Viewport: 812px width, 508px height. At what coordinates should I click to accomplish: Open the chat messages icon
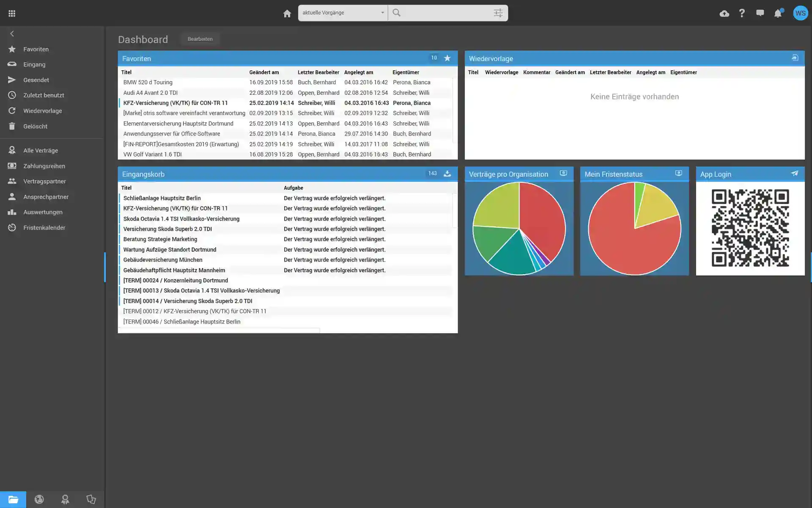tap(760, 13)
